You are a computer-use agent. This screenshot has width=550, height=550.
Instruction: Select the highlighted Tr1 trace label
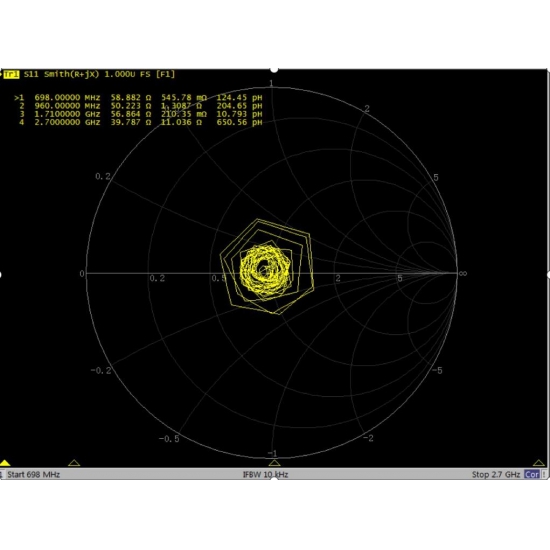(x=11, y=74)
